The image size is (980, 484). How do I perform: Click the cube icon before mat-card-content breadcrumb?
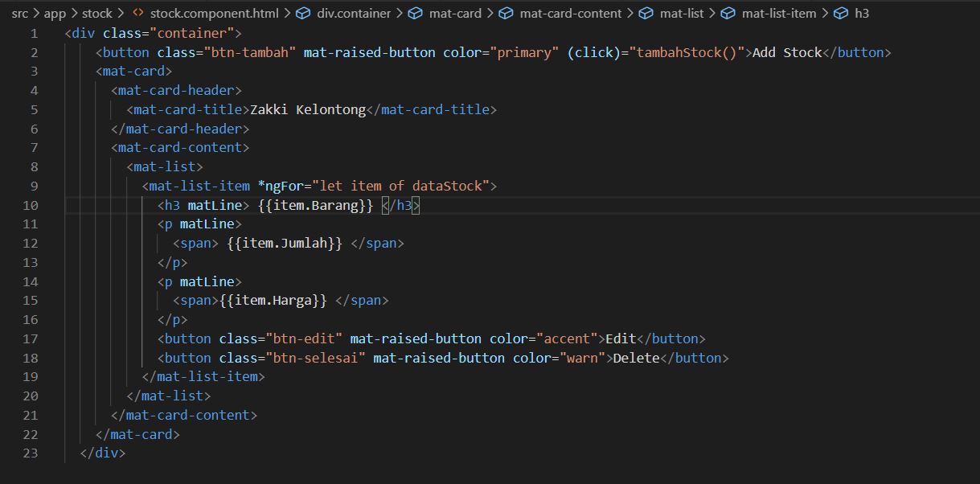coord(506,13)
